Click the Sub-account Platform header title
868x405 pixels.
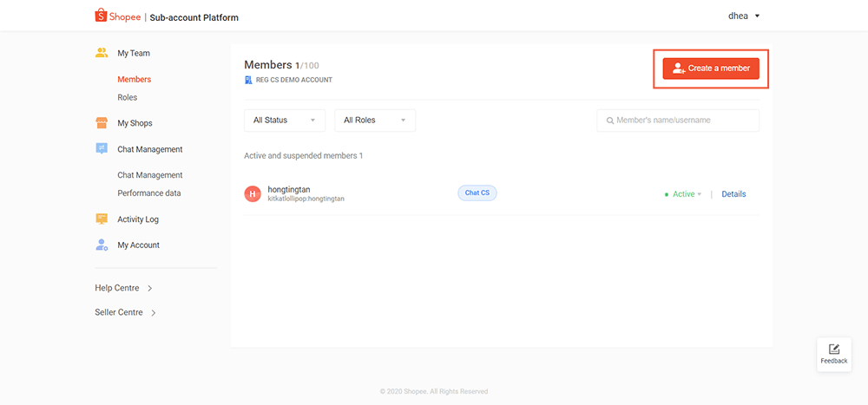[194, 17]
